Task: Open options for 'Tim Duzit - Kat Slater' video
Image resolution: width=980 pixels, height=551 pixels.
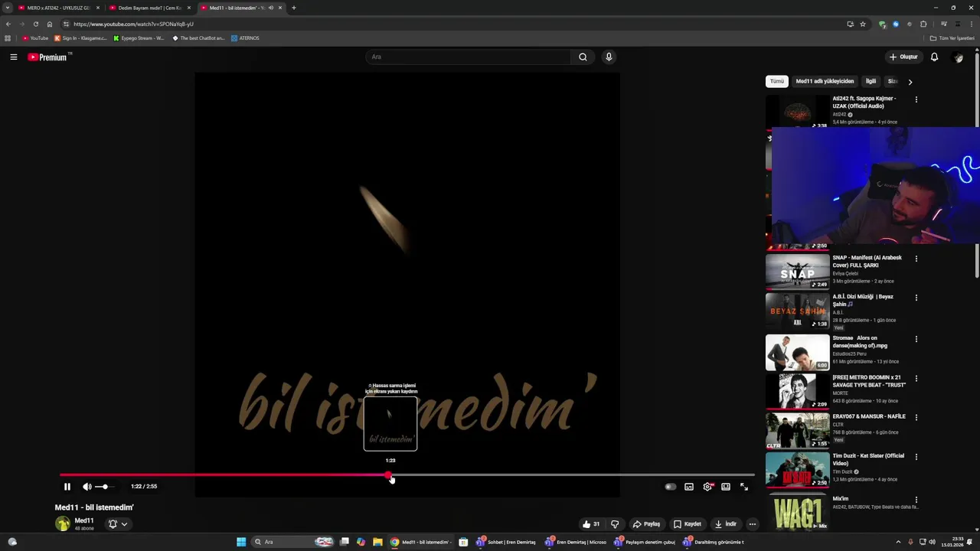Action: 916,457
